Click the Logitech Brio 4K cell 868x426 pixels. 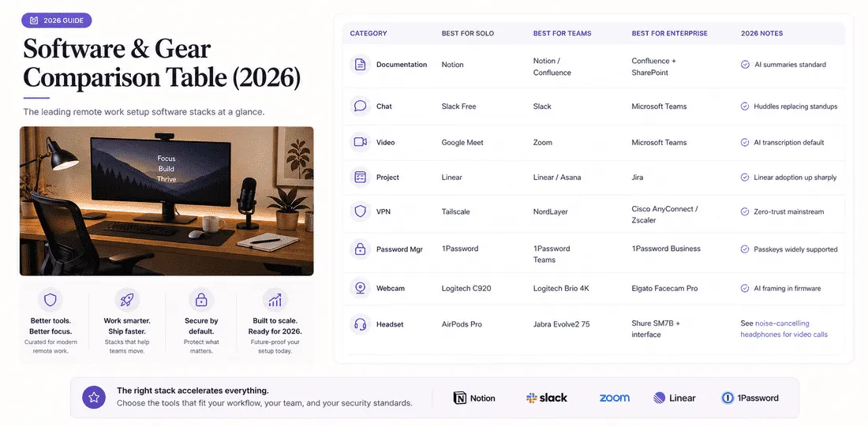tap(561, 288)
